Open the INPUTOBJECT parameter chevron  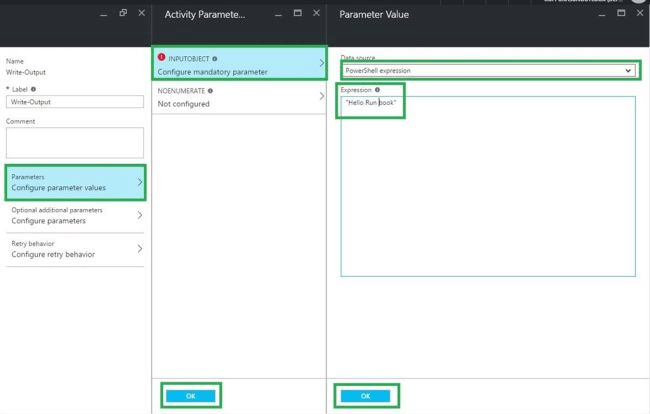click(322, 63)
